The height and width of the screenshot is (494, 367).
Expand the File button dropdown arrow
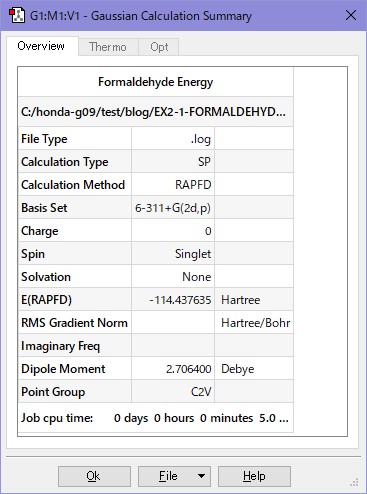click(201, 476)
